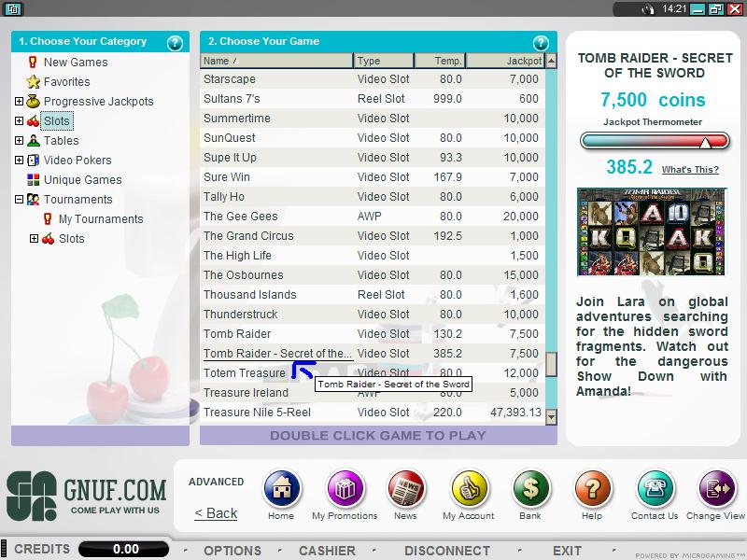Select the Tomb Raider Video Slot 130.2 row
747x560 pixels.
coord(373,334)
